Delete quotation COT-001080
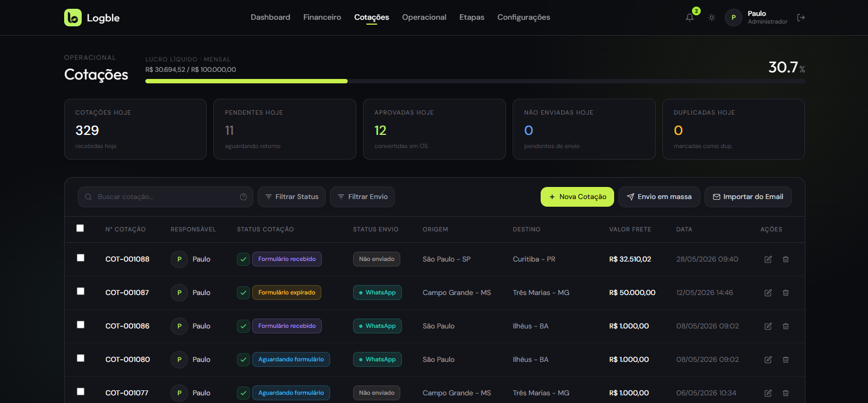The width and height of the screenshot is (868, 403). (786, 360)
